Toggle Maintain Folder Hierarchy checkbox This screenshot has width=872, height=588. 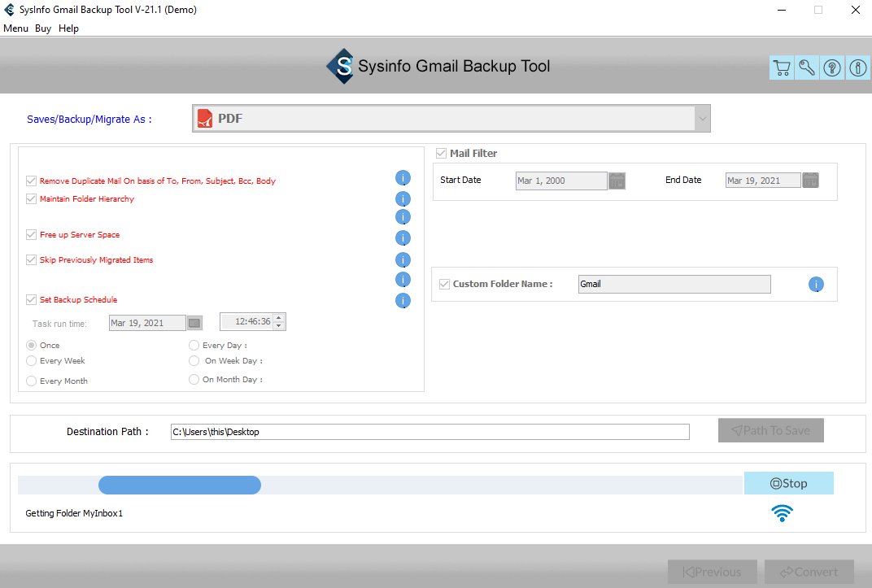point(31,199)
